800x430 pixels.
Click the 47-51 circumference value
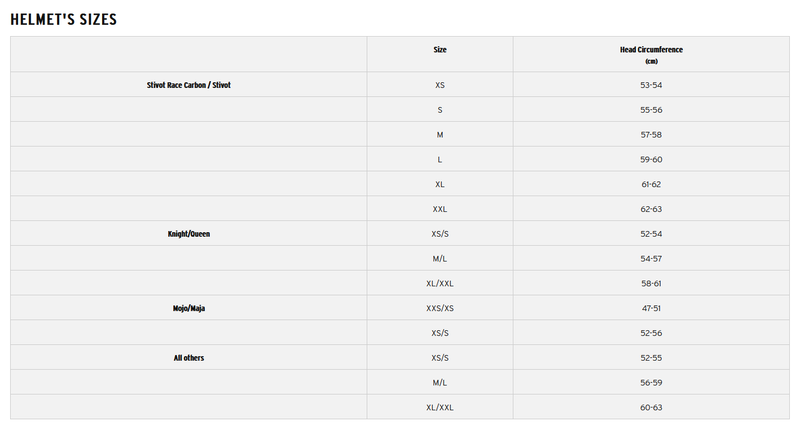coord(651,308)
